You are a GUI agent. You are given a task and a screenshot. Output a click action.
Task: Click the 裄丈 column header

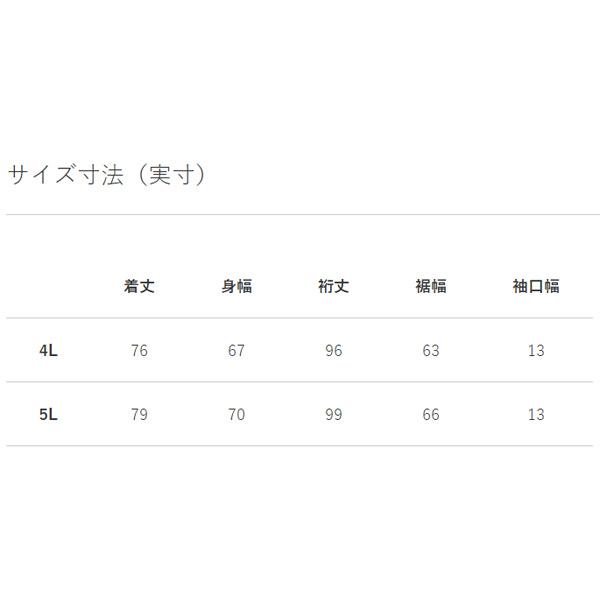[333, 286]
